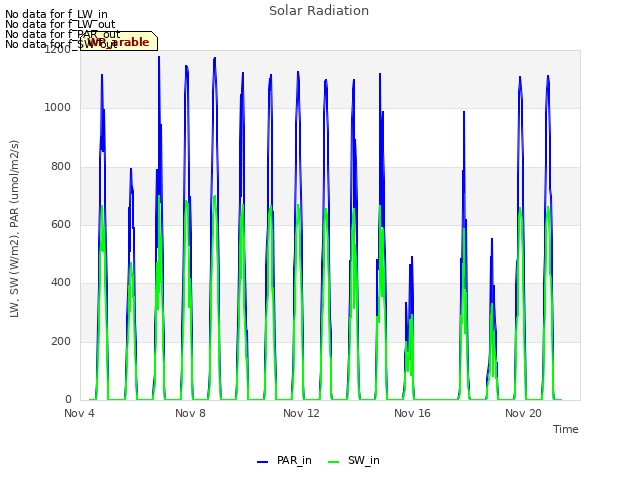
Task: Click the 1000 y-axis tick label
Action: coord(58,108)
